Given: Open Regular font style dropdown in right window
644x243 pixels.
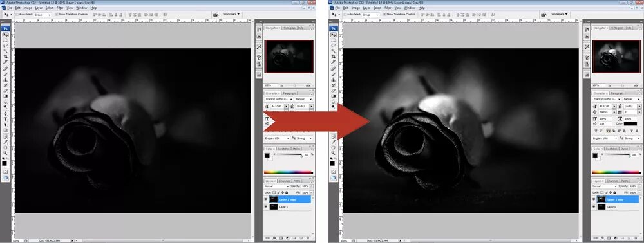Looking at the screenshot, I should [632, 99].
